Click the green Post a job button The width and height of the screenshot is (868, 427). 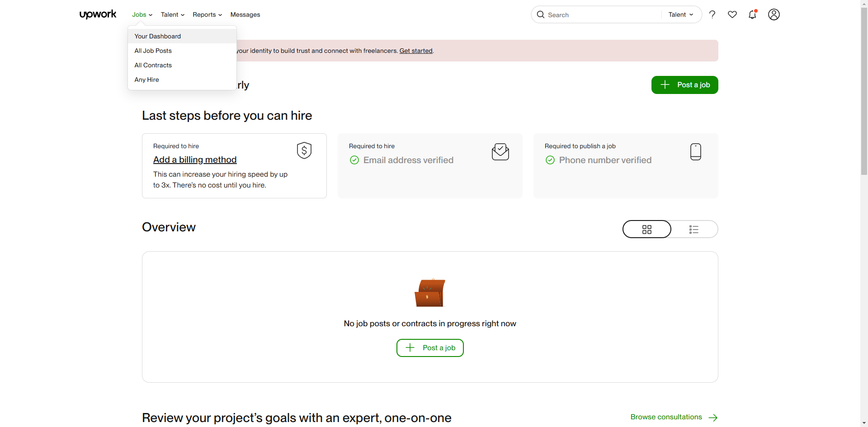pyautogui.click(x=684, y=85)
